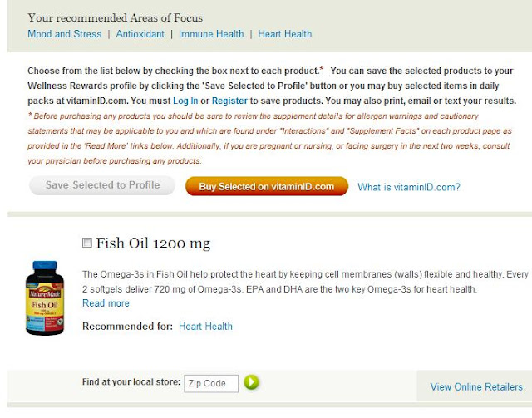532x418 pixels.
Task: Click Heart Health next to Recommended for
Action: click(x=205, y=327)
